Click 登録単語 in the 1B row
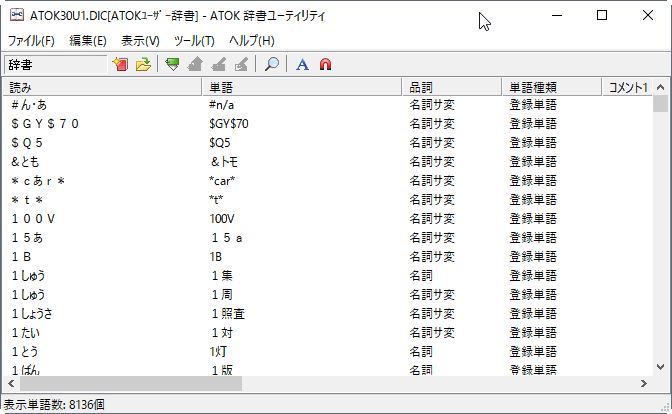672x414 pixels. click(533, 257)
